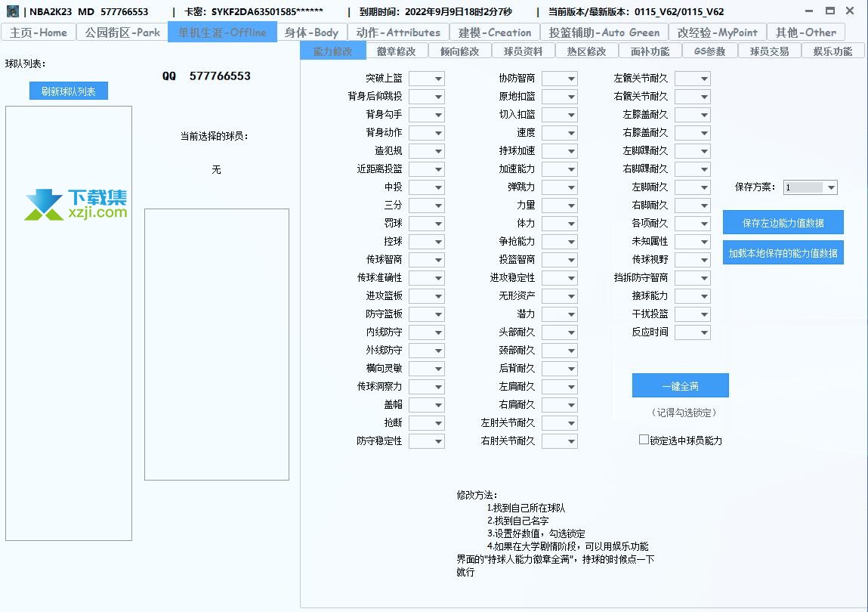Open the 右肘关节耐久 dropdown
Screen dimensions: 868x612
pos(560,441)
